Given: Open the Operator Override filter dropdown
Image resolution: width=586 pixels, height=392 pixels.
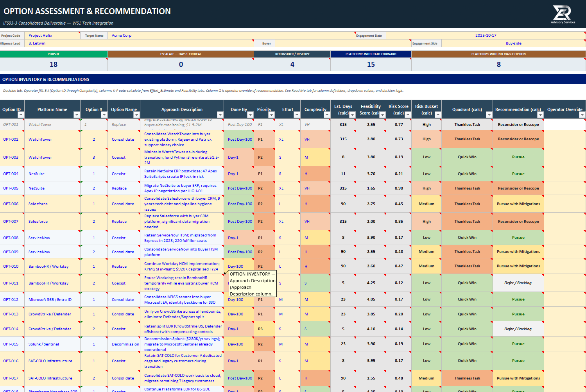Looking at the screenshot, I should [x=582, y=115].
